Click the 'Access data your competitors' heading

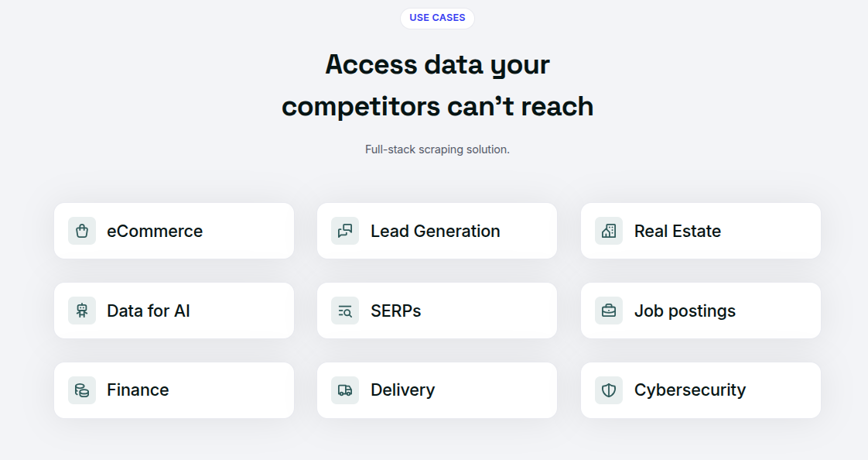[x=437, y=85]
